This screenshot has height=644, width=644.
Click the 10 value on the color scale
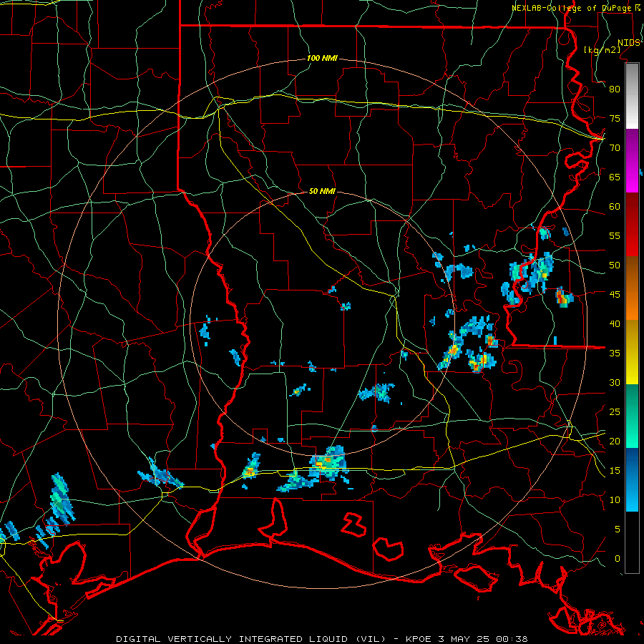coord(615,500)
